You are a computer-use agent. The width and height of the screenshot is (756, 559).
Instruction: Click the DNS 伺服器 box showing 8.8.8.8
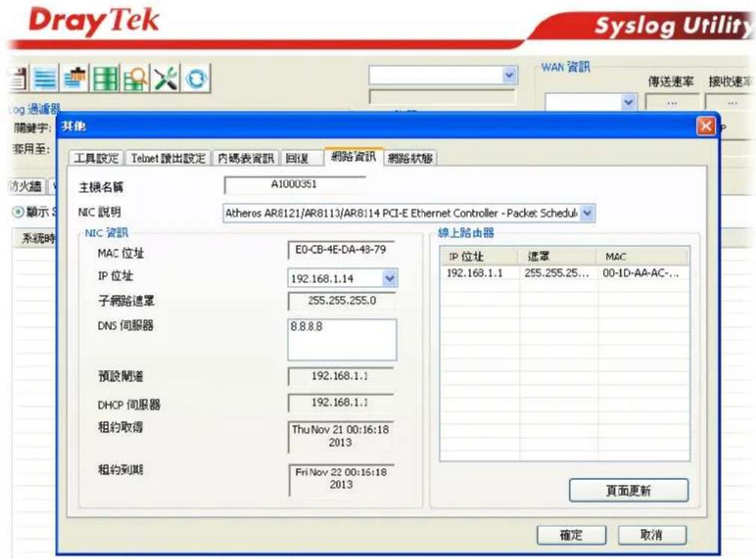342,339
